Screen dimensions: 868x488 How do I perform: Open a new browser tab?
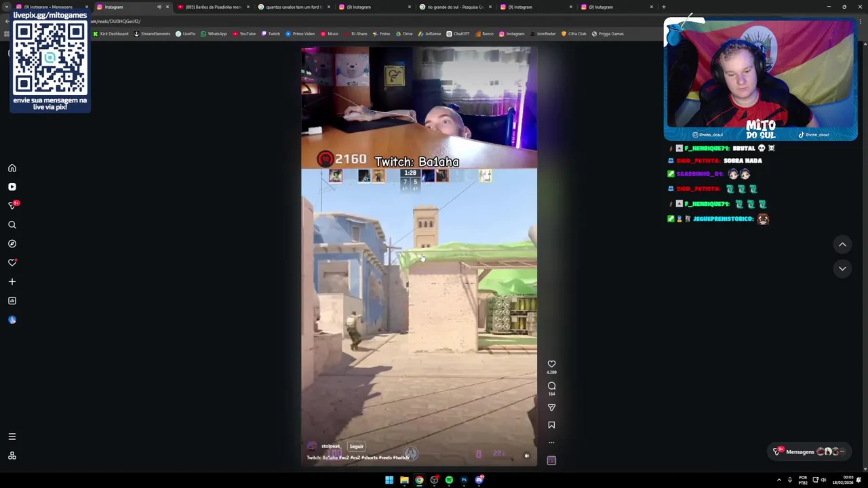click(664, 7)
